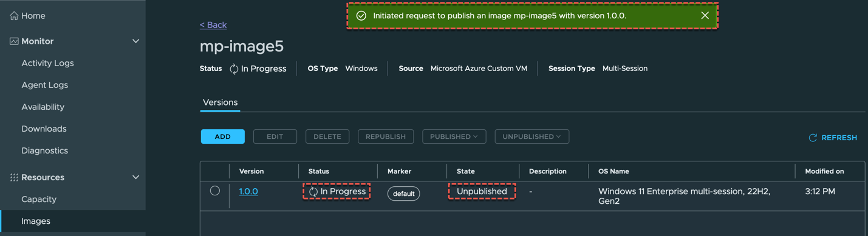Collapse the Monitor section chevron
Screen dimensions: 868x236
(x=135, y=41)
